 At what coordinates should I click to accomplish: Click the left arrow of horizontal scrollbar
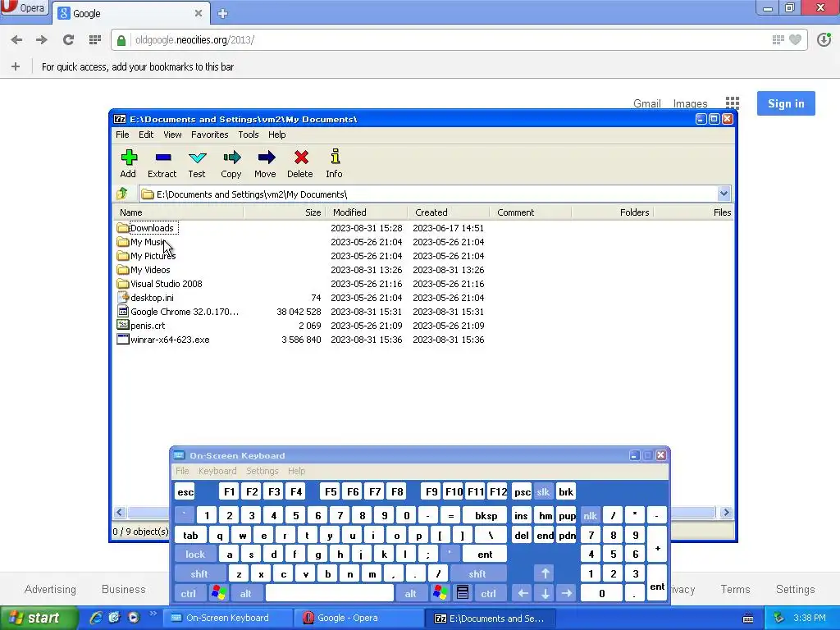point(120,513)
